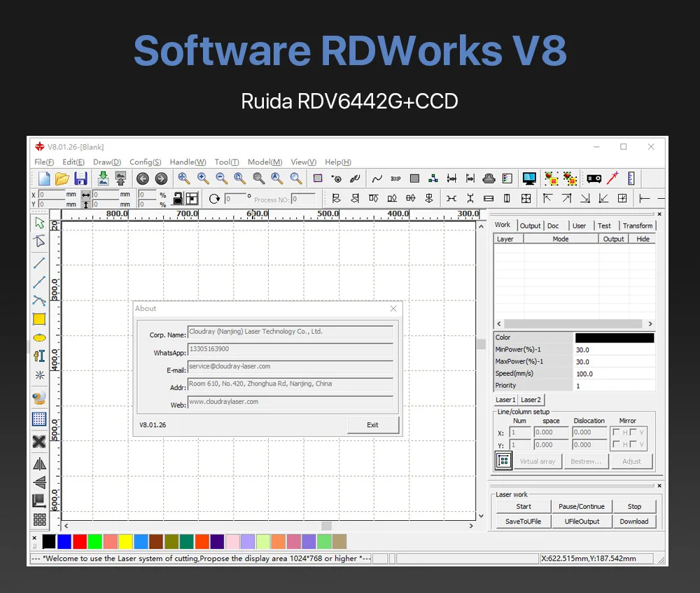Click the webcam capture tool icon
Image resolution: width=700 pixels, height=593 pixels.
tap(39, 398)
